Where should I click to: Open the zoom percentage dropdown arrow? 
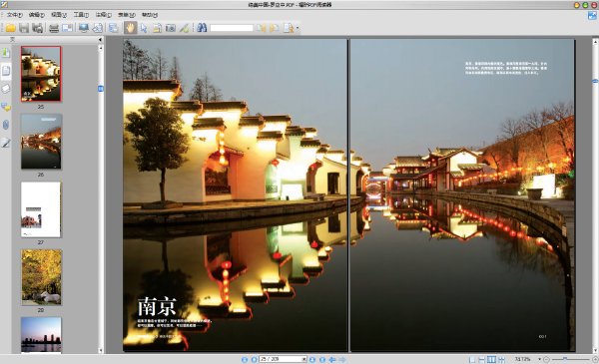pyautogui.click(x=539, y=359)
